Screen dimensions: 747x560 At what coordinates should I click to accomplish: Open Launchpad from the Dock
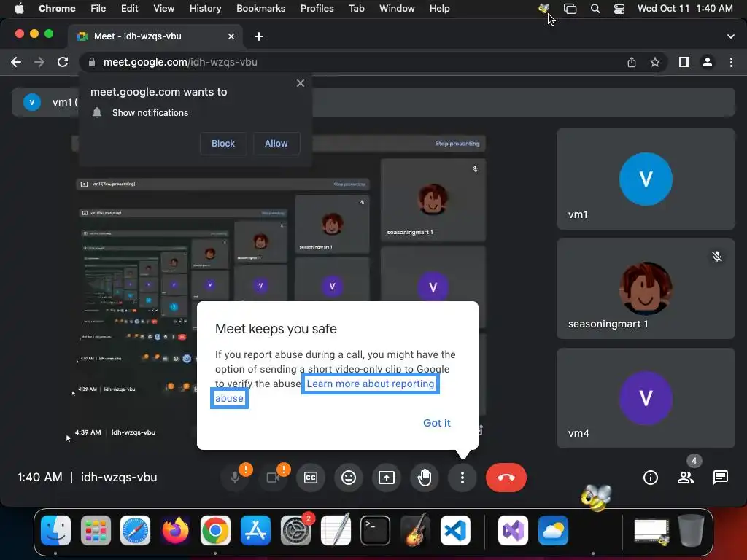[x=96, y=530]
